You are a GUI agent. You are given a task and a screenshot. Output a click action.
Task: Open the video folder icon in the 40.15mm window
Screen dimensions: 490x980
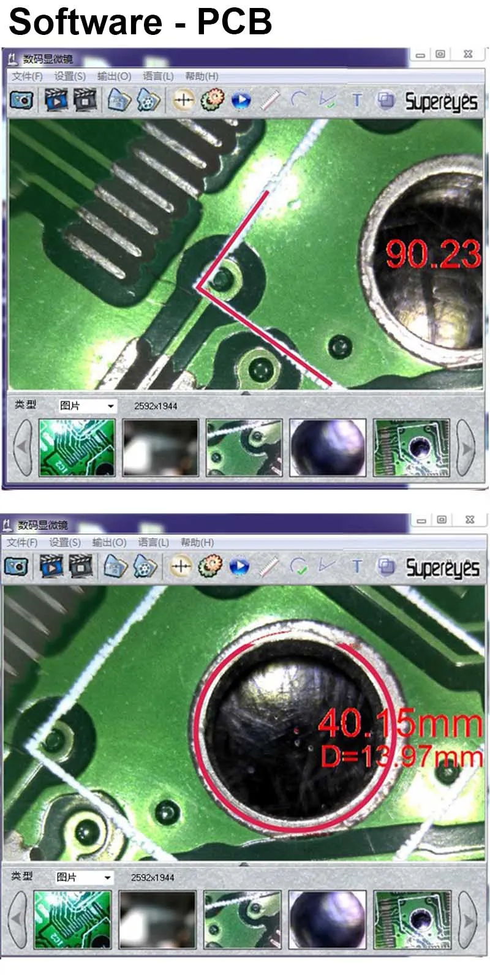[145, 566]
